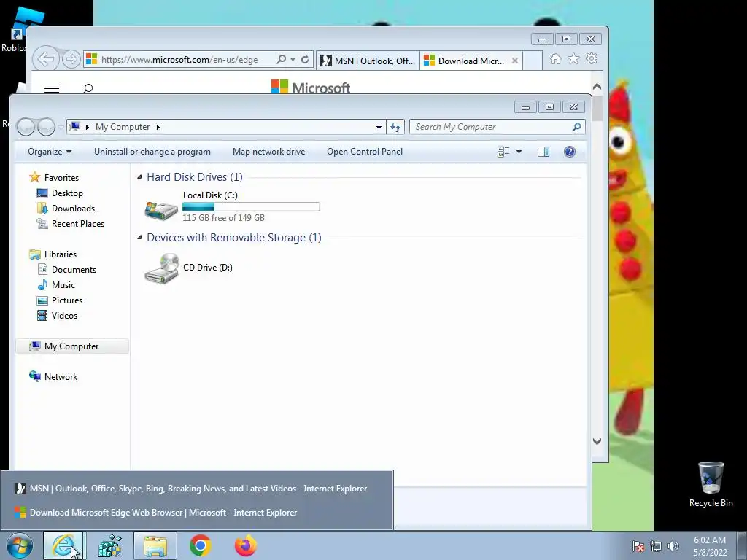Open a new tab in Internet Explorer
The width and height of the screenshot is (747, 560).
point(533,61)
